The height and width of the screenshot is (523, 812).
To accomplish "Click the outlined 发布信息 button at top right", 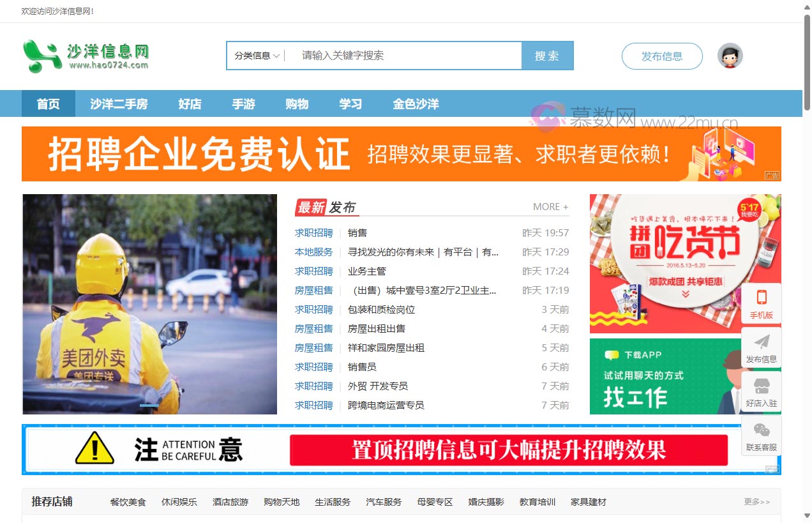I will 662,56.
